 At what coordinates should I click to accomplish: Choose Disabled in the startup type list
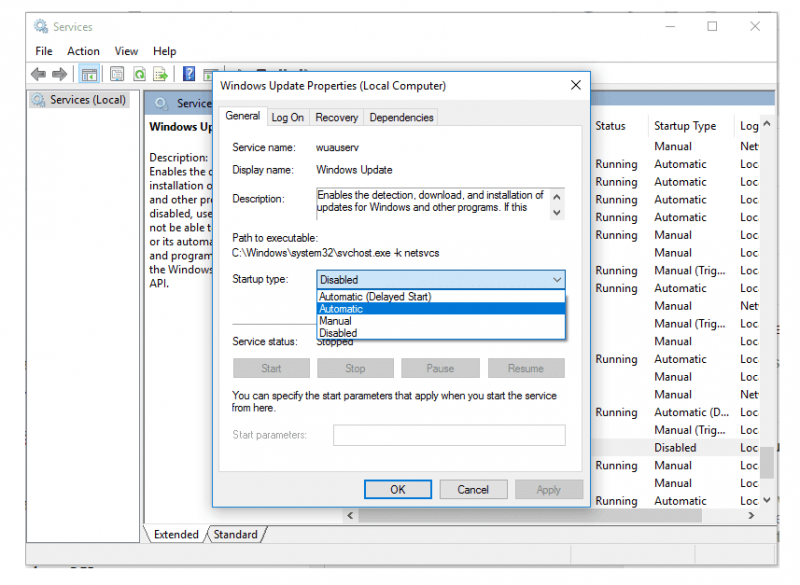[x=441, y=333]
